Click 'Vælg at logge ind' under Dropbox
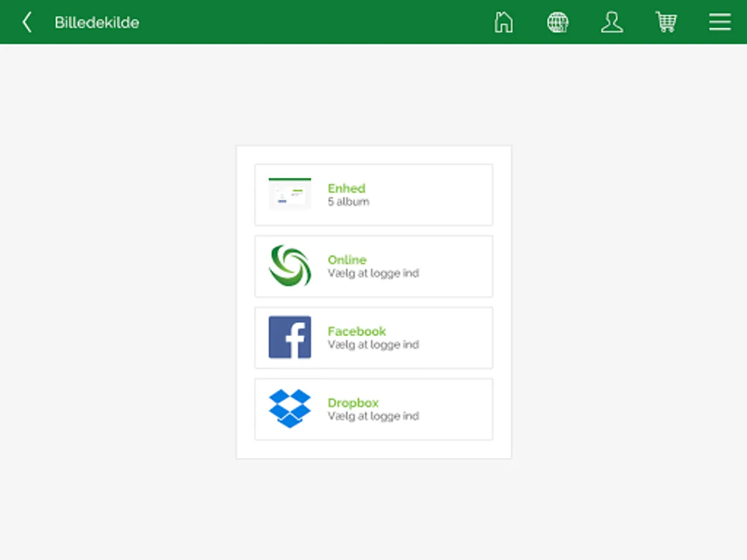This screenshot has width=747, height=560. pyautogui.click(x=374, y=416)
